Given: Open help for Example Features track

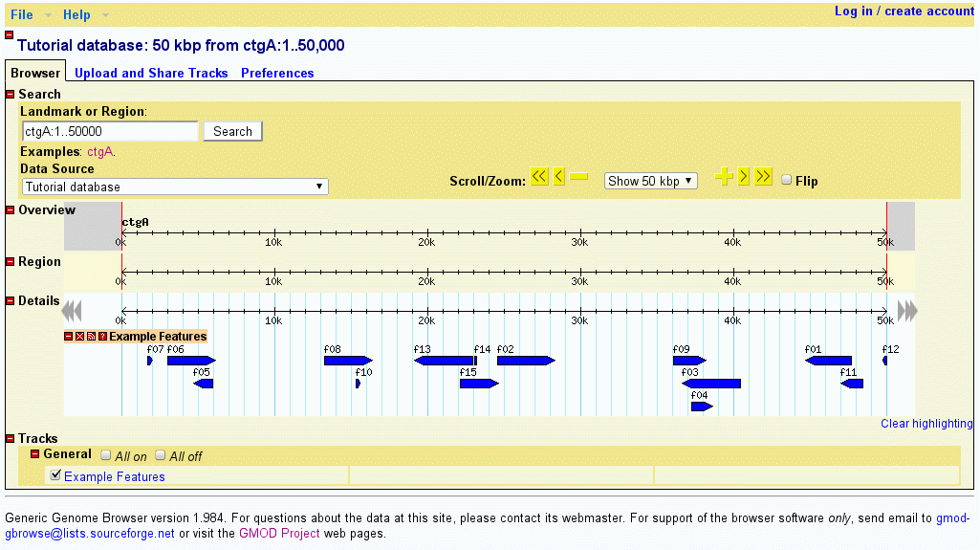Looking at the screenshot, I should [x=102, y=337].
